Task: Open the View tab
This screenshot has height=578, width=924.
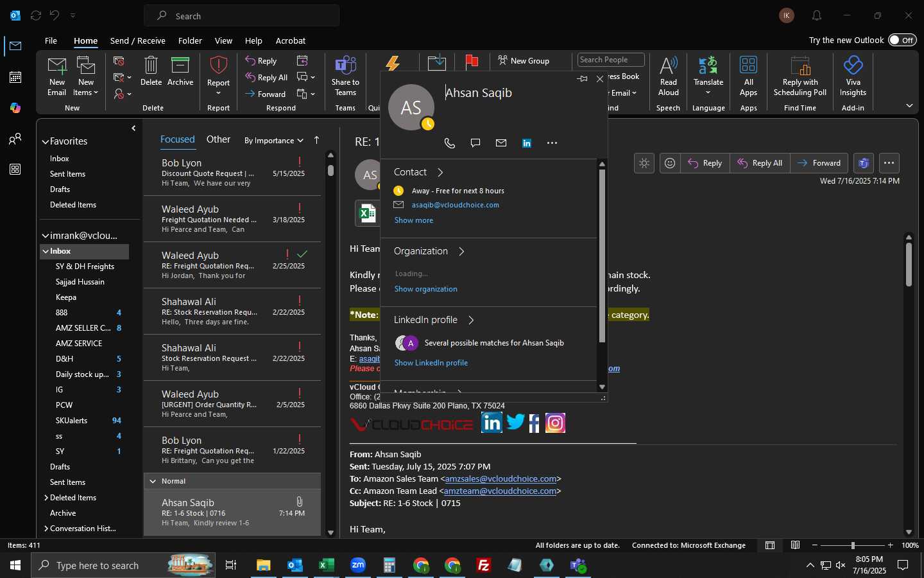Action: point(223,40)
